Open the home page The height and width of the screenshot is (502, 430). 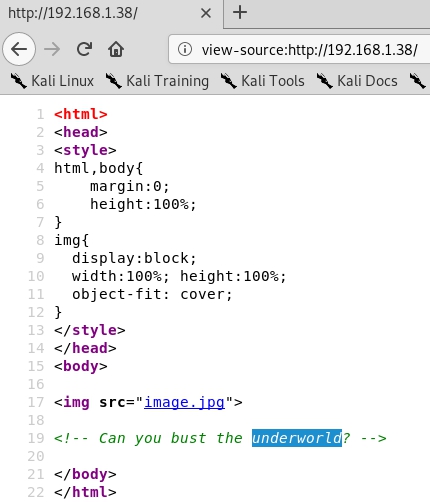click(116, 49)
